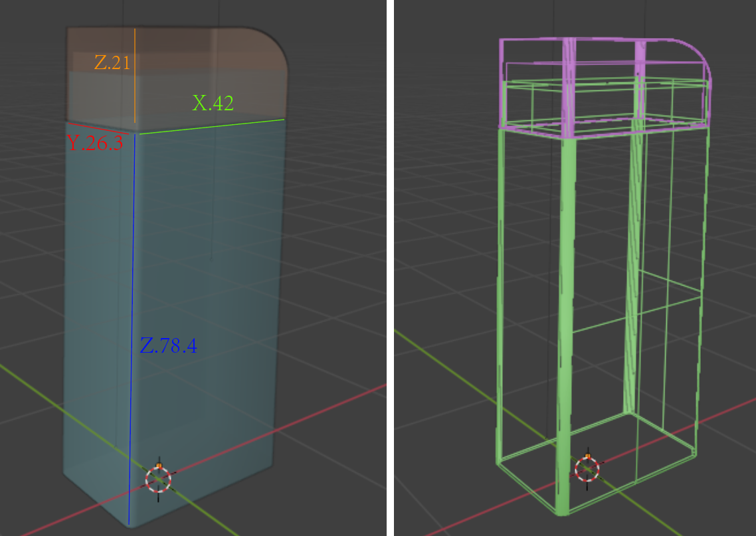Click the thick purple front pillar in wireframe
The height and width of the screenshot is (536, 756).
coord(570,86)
